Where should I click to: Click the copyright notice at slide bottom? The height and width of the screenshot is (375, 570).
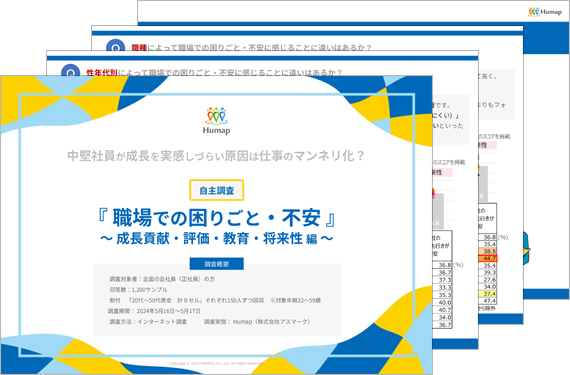coord(216,363)
